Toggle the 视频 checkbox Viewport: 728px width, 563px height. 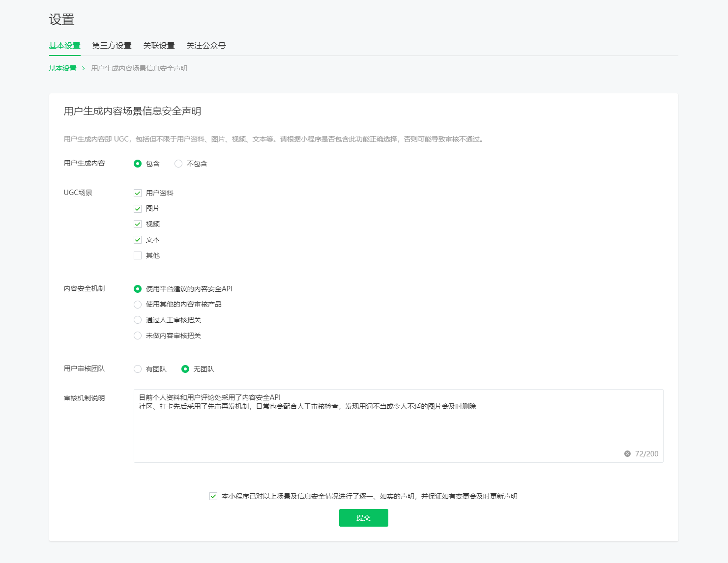(x=138, y=224)
